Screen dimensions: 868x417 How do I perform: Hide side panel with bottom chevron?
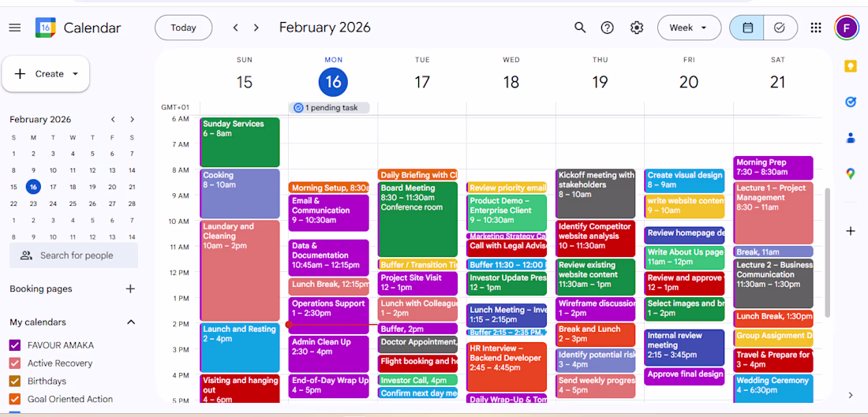851,395
